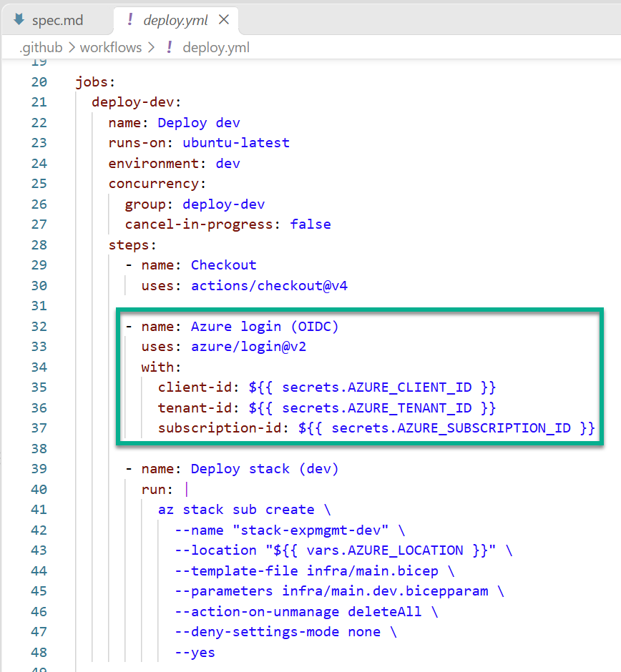The width and height of the screenshot is (621, 672).
Task: Click 'azure/login@v2' uses value
Action: tap(249, 346)
